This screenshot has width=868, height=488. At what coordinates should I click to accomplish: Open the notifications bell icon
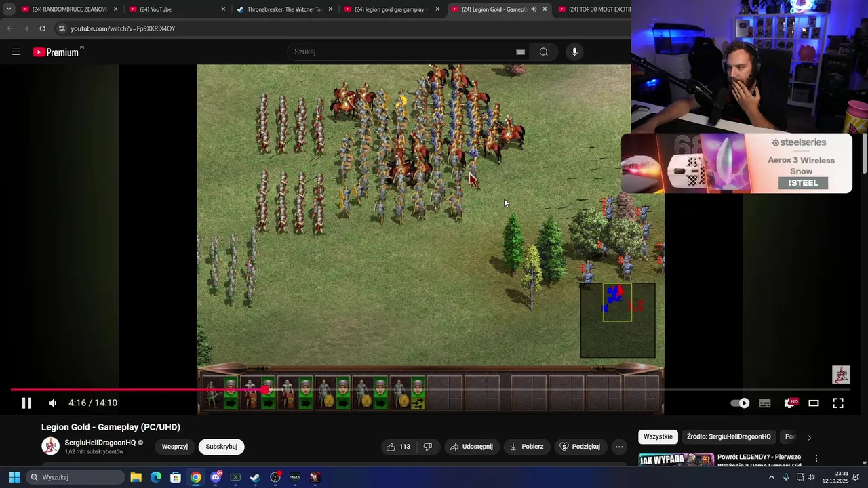pos(856,477)
